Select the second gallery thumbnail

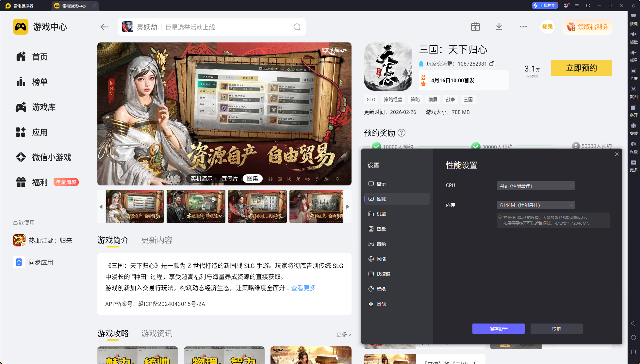point(196,207)
